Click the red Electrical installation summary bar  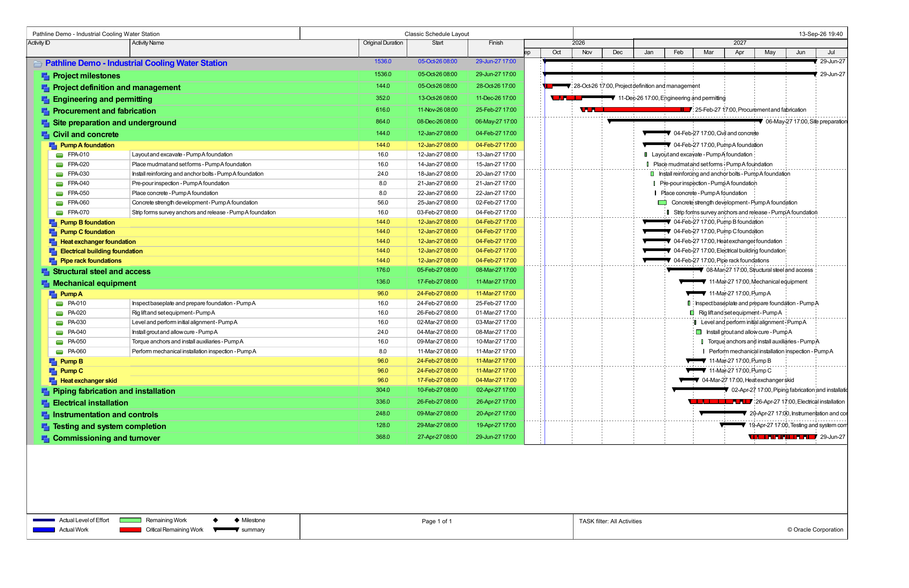[x=720, y=402]
